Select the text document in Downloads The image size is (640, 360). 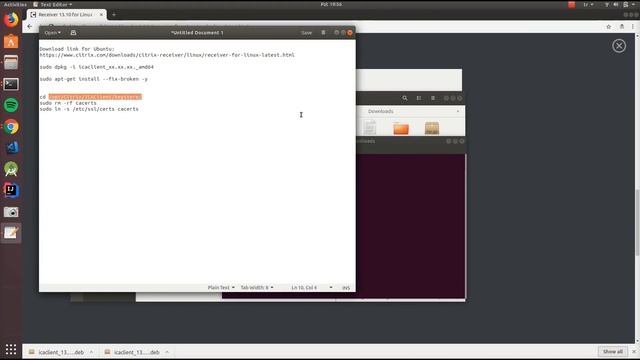370,128
